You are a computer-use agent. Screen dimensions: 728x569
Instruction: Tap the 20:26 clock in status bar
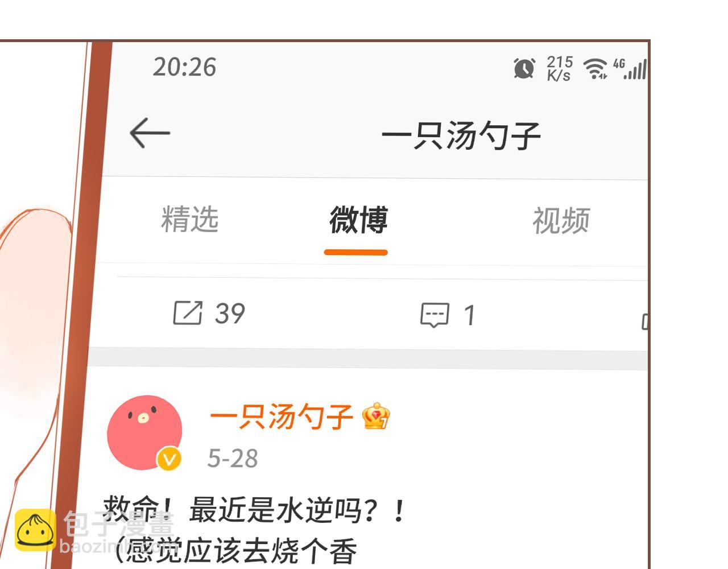(x=184, y=67)
